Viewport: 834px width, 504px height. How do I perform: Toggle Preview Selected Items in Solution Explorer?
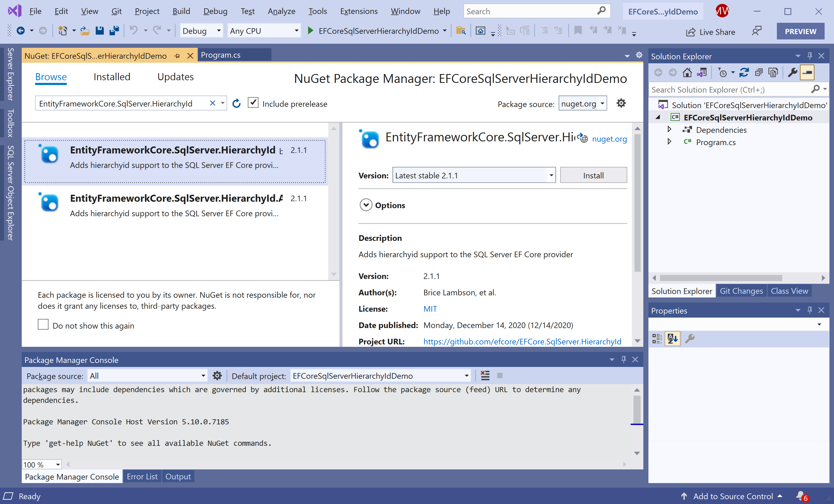[807, 72]
